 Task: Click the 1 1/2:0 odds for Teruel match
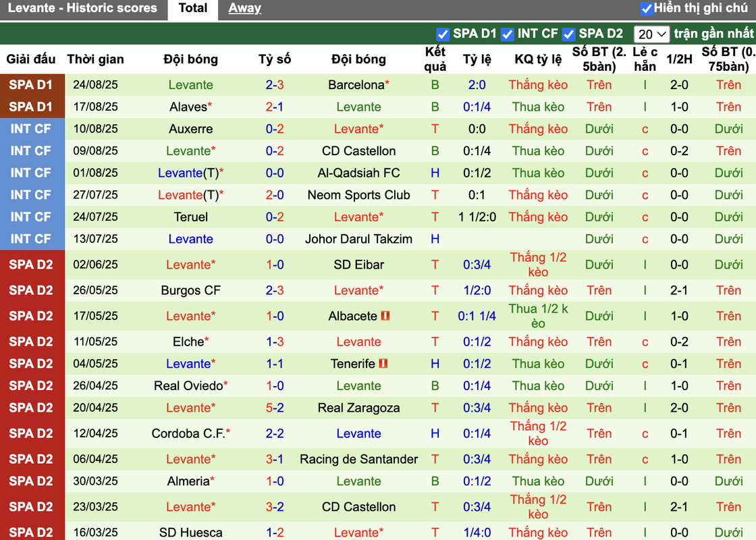point(477,217)
